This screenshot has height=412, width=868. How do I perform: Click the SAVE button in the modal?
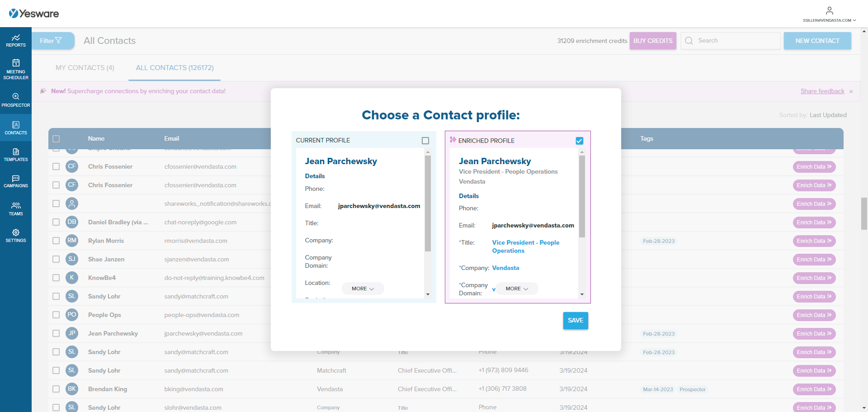(x=575, y=320)
